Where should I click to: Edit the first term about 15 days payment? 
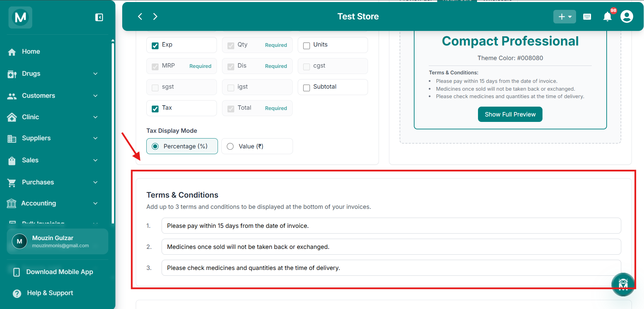pos(391,226)
